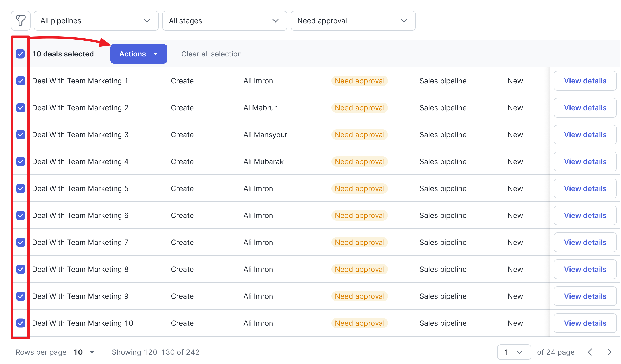
Task: Expand the Need approval status filter
Action: (353, 21)
